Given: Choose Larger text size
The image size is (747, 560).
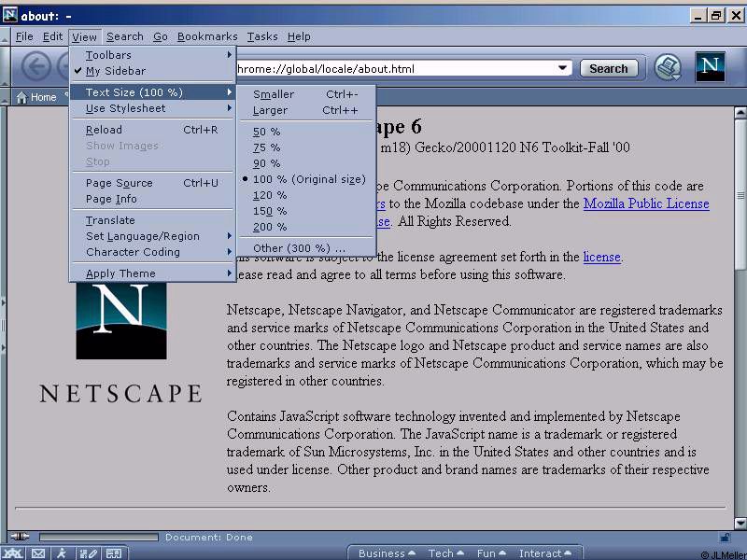Looking at the screenshot, I should [x=307, y=110].
